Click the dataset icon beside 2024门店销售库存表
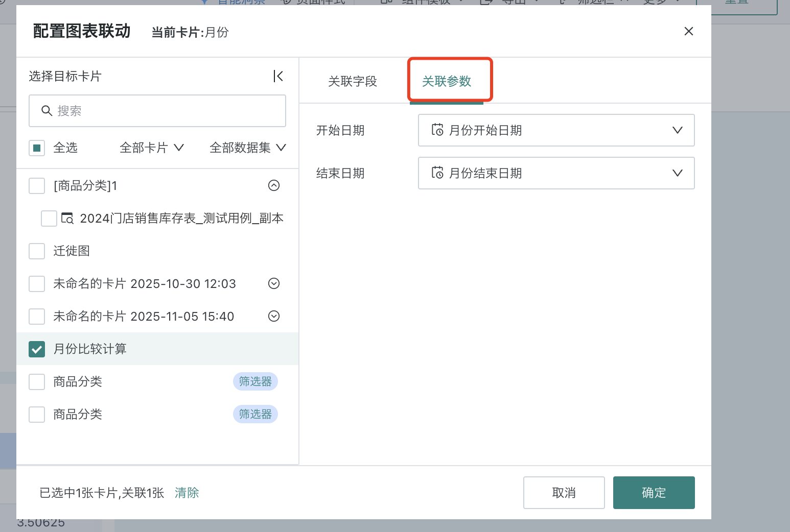This screenshot has height=532, width=790. (x=67, y=218)
